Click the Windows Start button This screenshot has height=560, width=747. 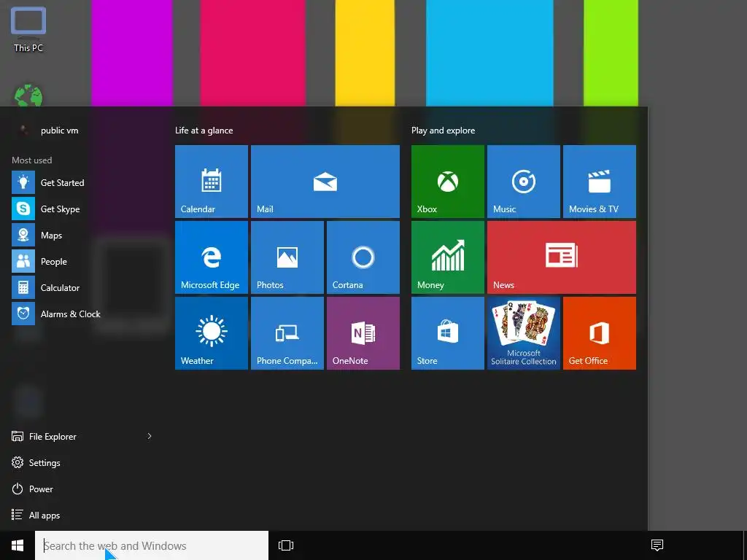(x=18, y=545)
